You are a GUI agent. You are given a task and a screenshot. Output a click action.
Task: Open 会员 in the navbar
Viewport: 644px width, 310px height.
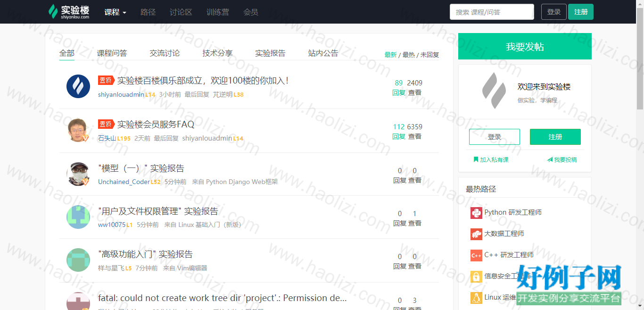pos(251,12)
